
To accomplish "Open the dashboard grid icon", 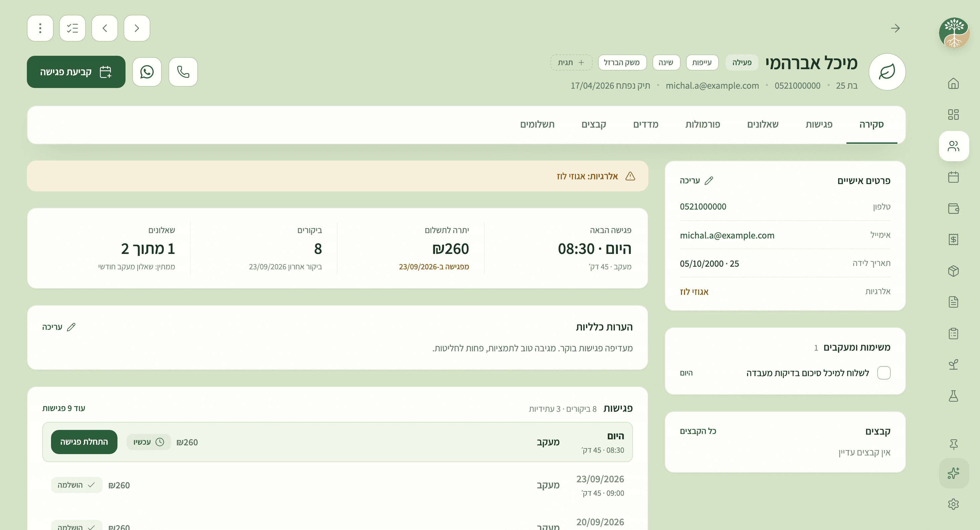I will (953, 115).
